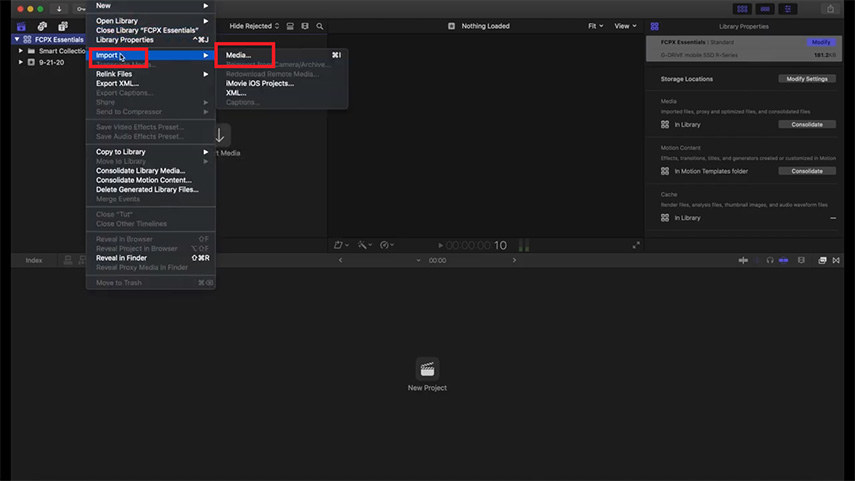Open the transform tool dropdown under viewer
The width and height of the screenshot is (855, 481).
coord(341,245)
